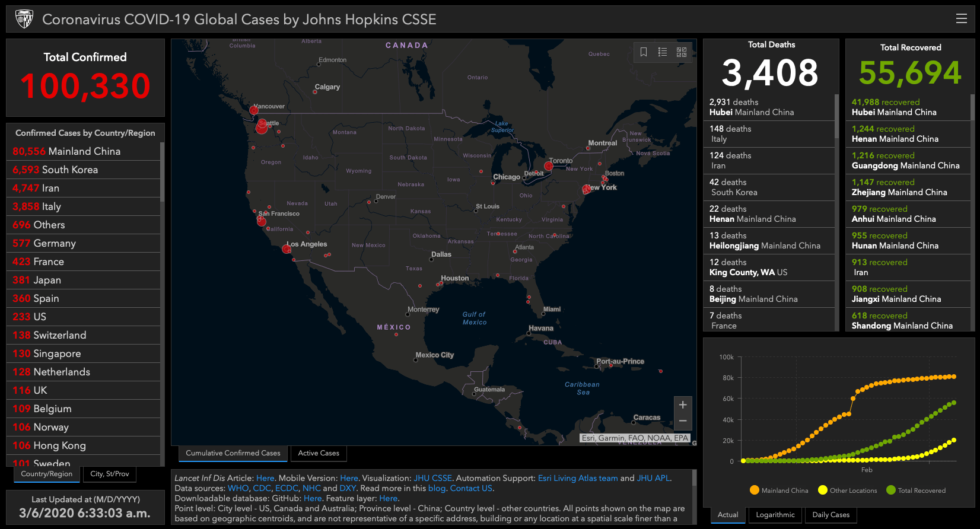Open the DXY data source link
Image resolution: width=980 pixels, height=529 pixels.
[x=348, y=488]
